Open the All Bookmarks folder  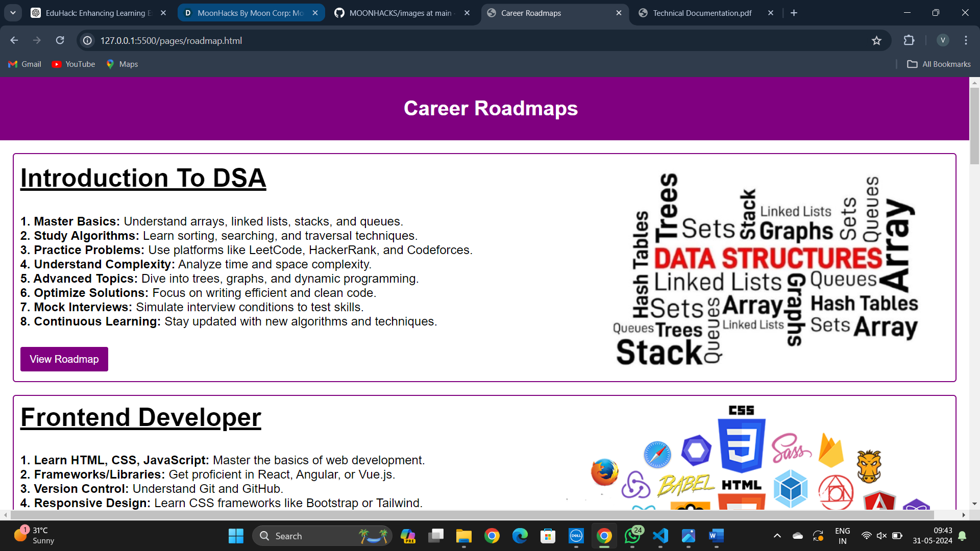(939, 64)
